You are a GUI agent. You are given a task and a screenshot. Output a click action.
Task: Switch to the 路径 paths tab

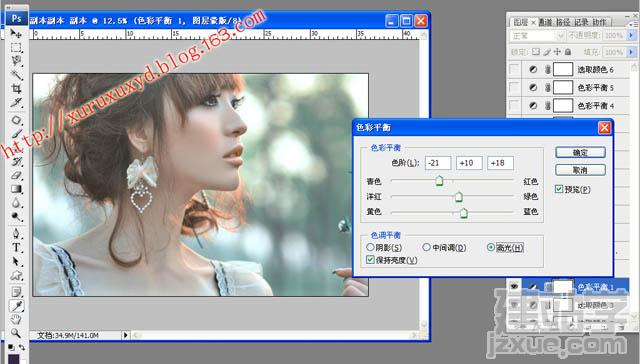(x=563, y=22)
